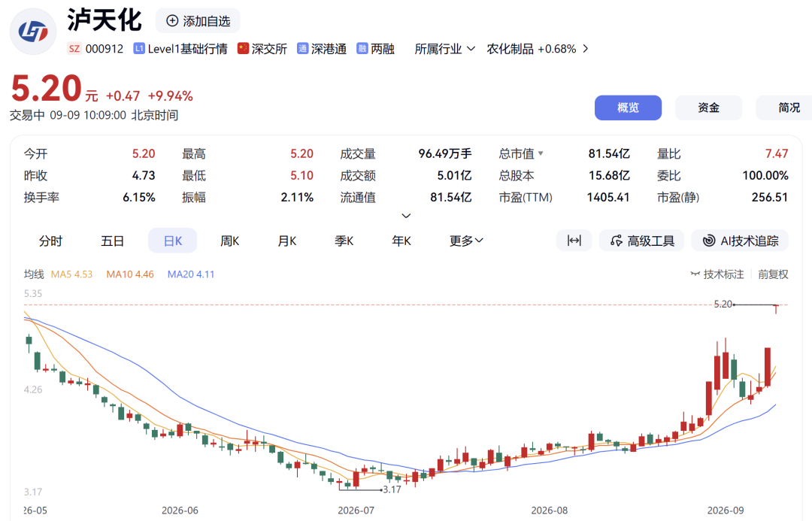Click the 深交所 flag icon
812x521 pixels.
pos(243,48)
